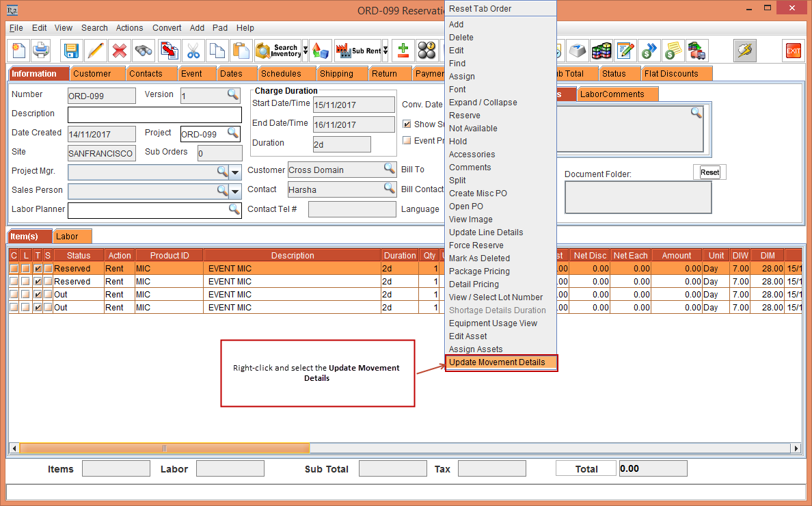This screenshot has width=812, height=506.
Task: Toggle T checkbox in first Reserved row
Action: click(x=38, y=269)
